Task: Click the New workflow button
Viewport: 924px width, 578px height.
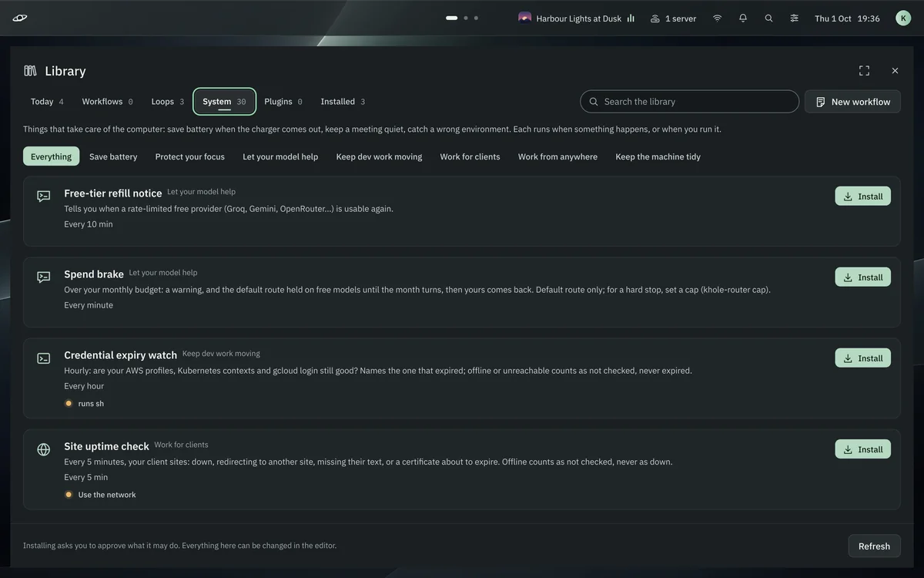Action: 852,101
